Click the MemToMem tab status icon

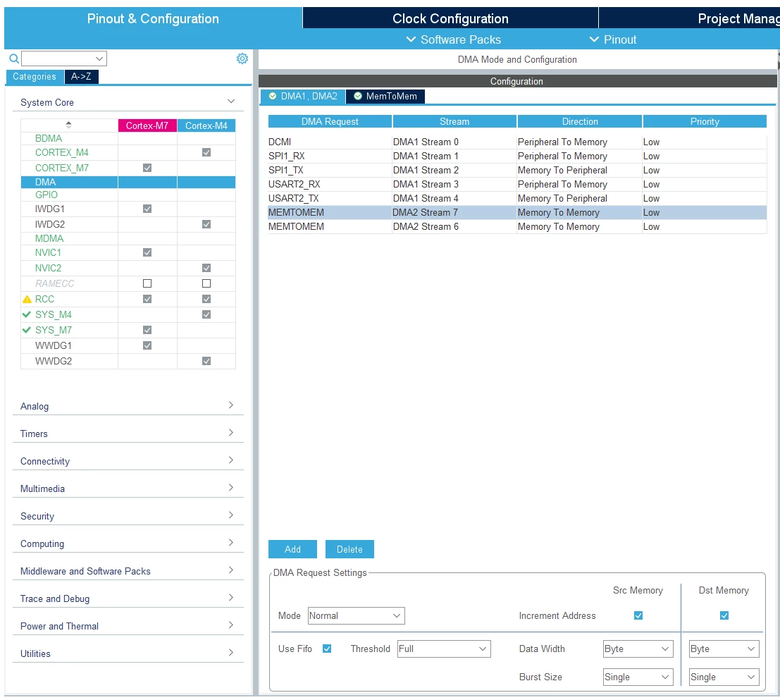click(x=358, y=96)
